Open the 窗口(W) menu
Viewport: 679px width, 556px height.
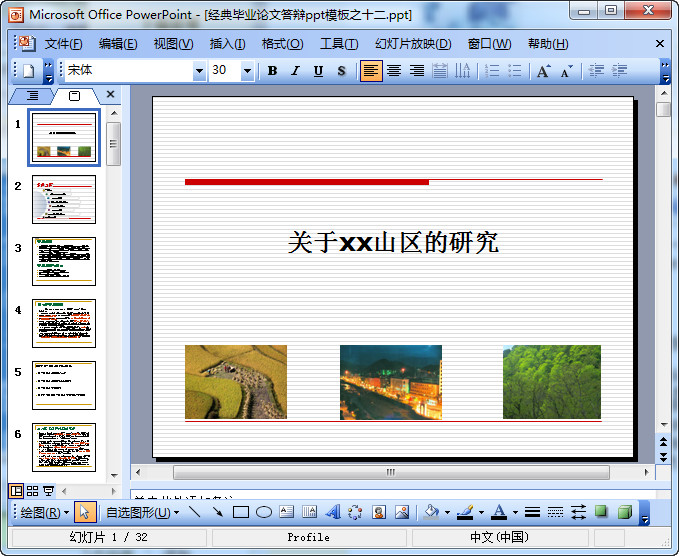[489, 44]
